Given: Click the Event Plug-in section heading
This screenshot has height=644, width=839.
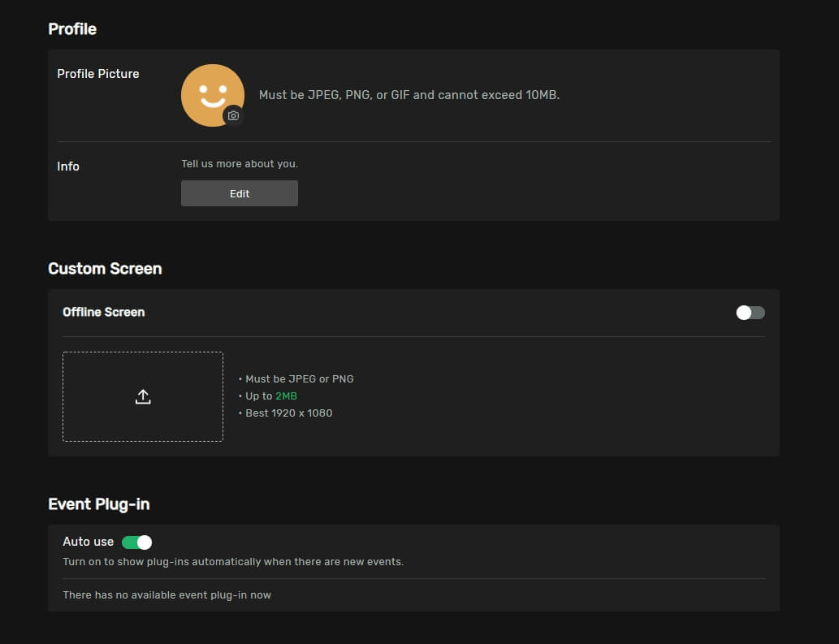Looking at the screenshot, I should click(x=98, y=504).
